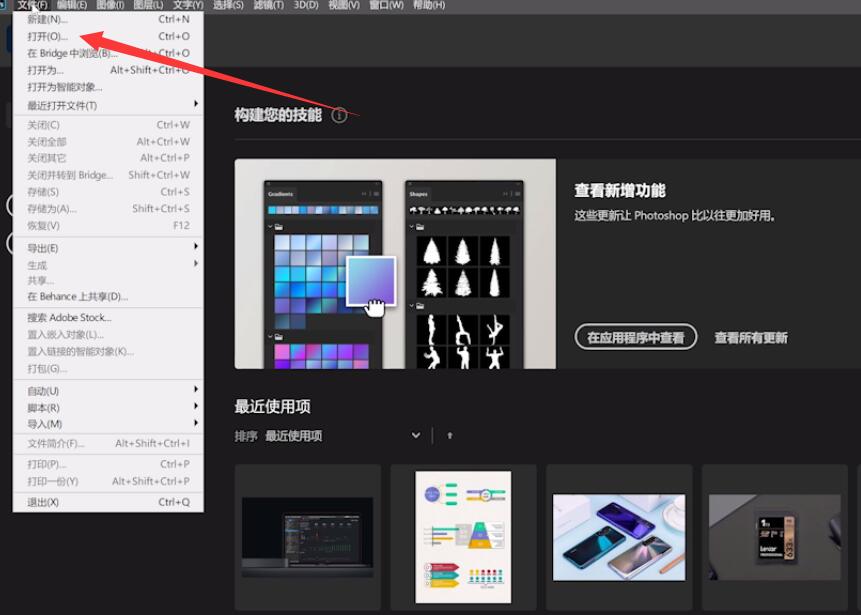Image resolution: width=861 pixels, height=615 pixels.
Task: Click the 在应用程序中查看 button
Action: [636, 337]
